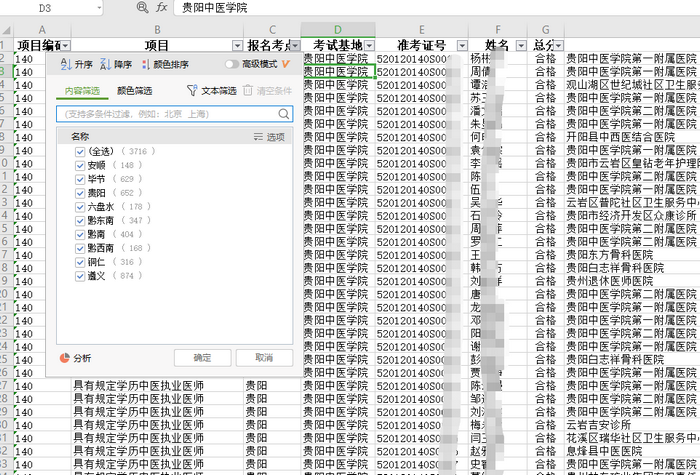Uncheck the 遵义 checkbox

[80, 275]
